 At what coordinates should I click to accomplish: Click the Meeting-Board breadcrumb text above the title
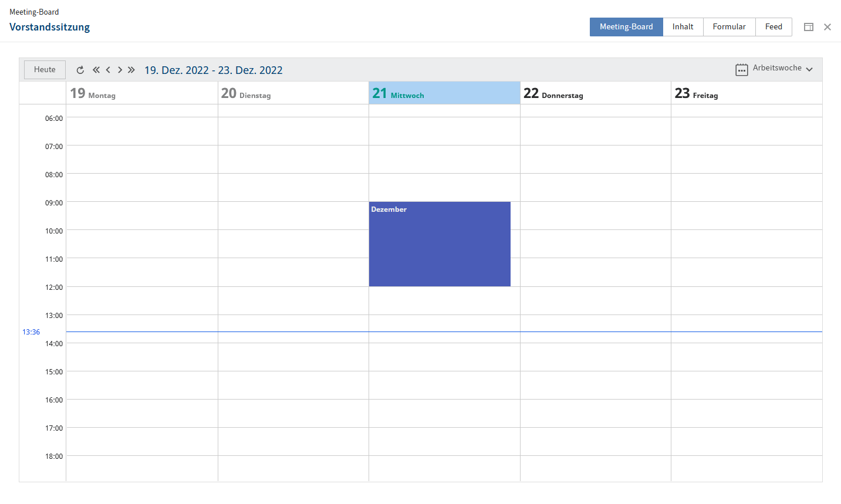(34, 12)
